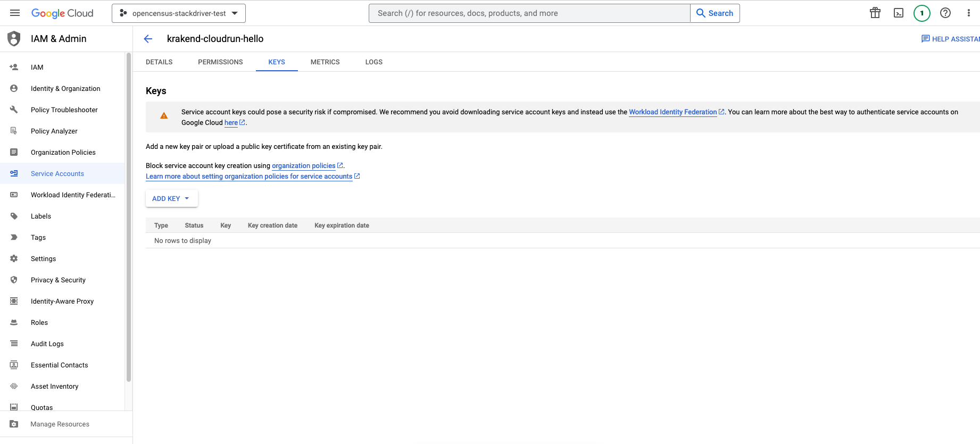Click the Identity & Organization icon
Image resolution: width=980 pixels, height=444 pixels.
[14, 88]
